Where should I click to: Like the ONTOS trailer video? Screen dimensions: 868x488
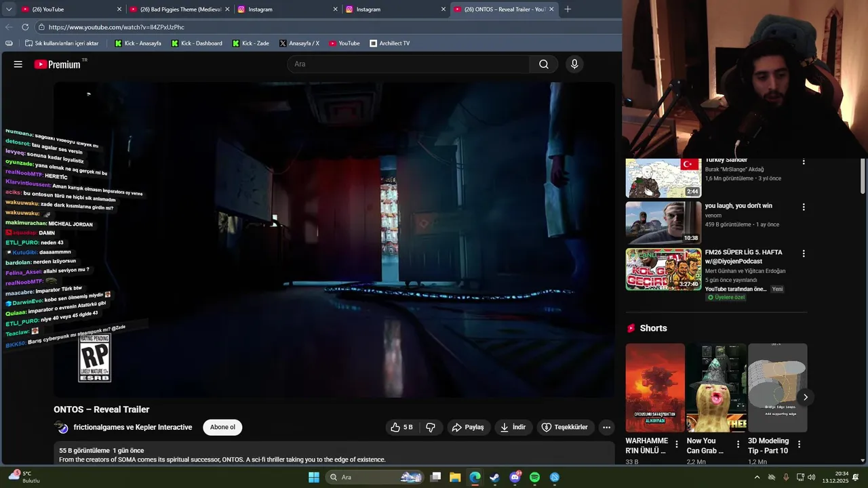click(x=401, y=428)
